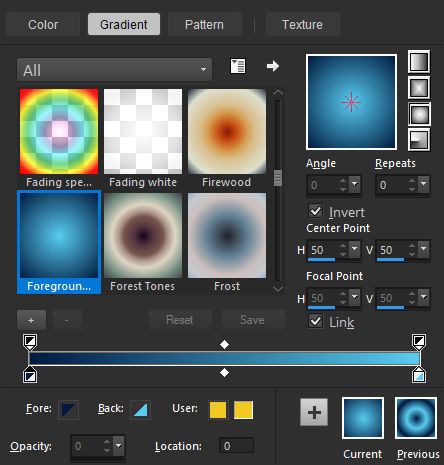Open the All category dropdown

pyautogui.click(x=114, y=70)
